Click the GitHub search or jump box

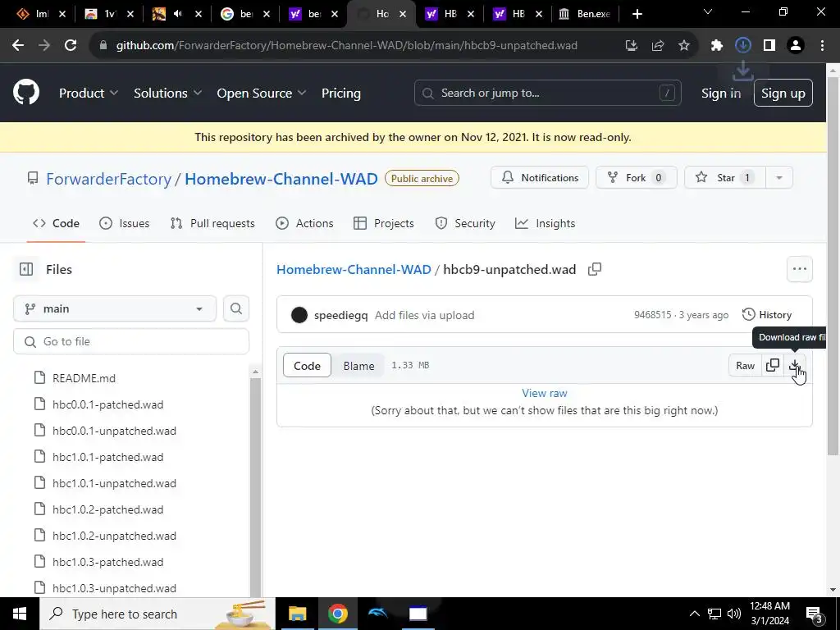pyautogui.click(x=547, y=93)
